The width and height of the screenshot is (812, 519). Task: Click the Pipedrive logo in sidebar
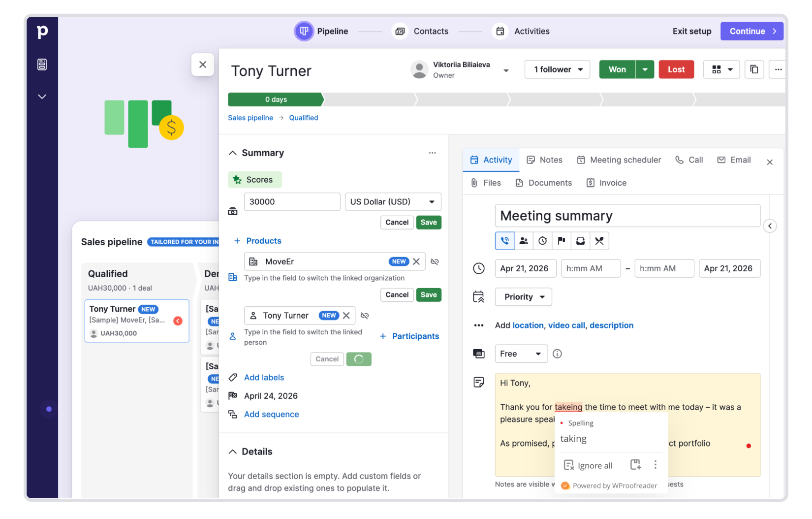pyautogui.click(x=42, y=32)
